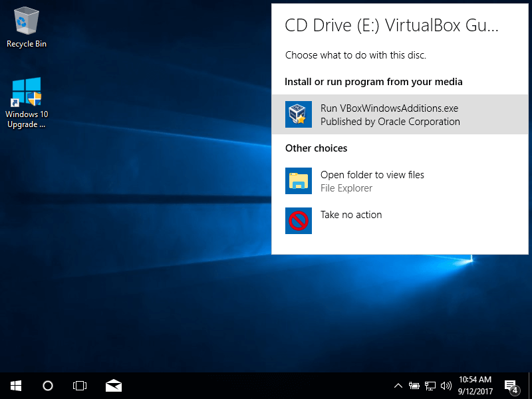Open Cortana search circle
Viewport: 532px width, 399px height.
48,386
